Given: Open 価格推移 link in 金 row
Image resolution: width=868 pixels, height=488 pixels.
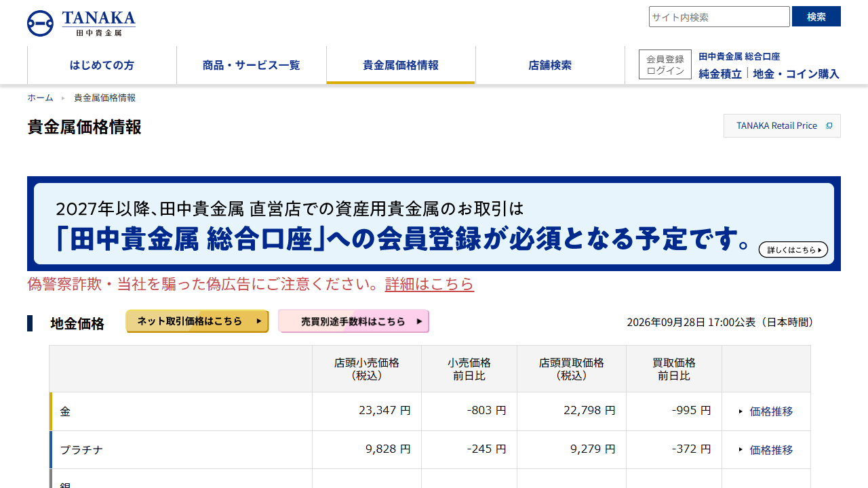Looking at the screenshot, I should (x=771, y=411).
